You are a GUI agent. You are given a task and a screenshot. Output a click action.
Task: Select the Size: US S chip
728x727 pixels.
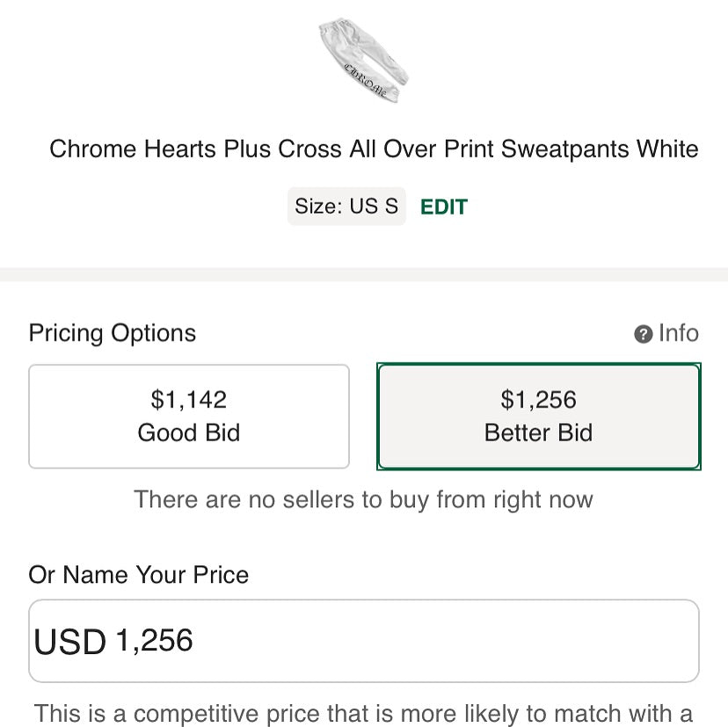click(x=346, y=207)
